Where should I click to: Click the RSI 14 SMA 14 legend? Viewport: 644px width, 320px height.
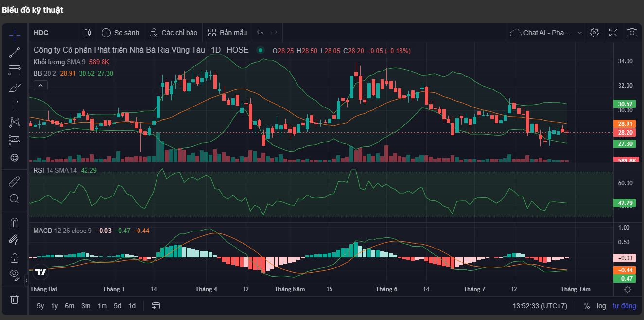[55, 170]
